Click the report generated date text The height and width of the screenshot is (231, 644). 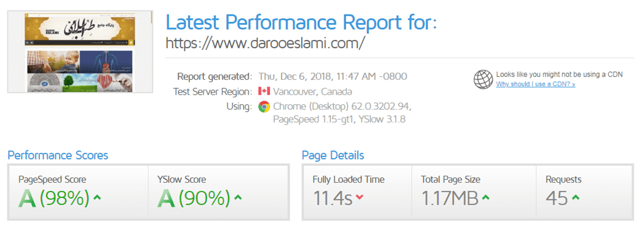click(332, 76)
